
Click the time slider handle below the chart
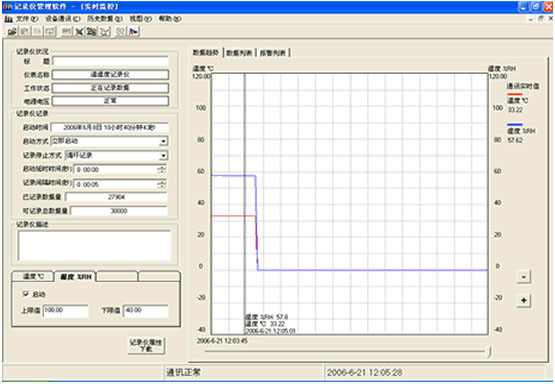489,352
